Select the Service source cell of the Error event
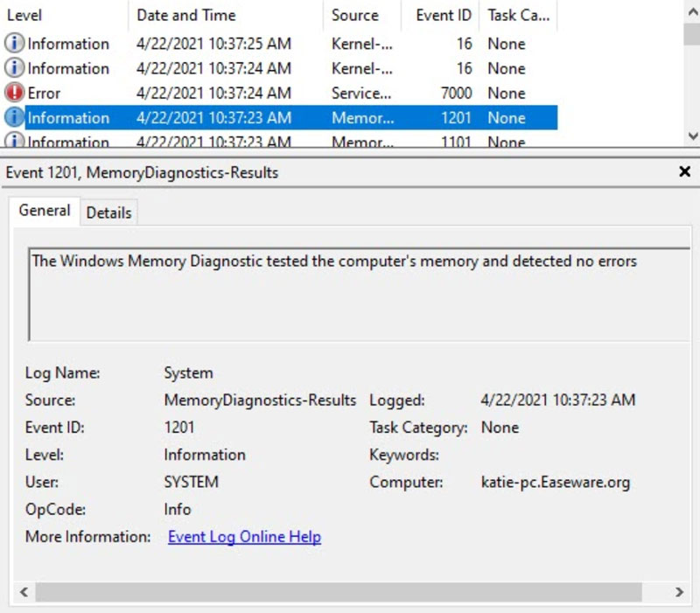Image resolution: width=700 pixels, height=613 pixels. point(360,93)
